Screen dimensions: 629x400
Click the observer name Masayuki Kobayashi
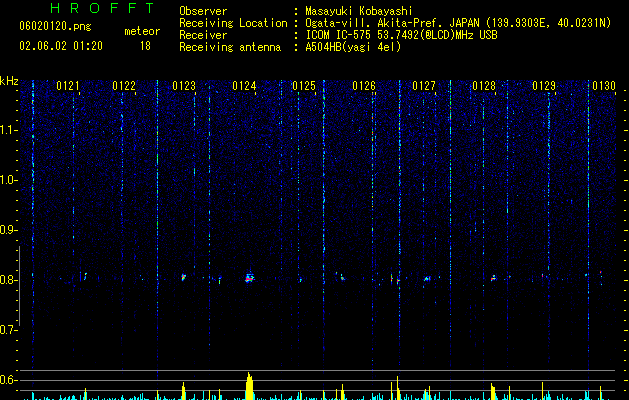[359, 11]
